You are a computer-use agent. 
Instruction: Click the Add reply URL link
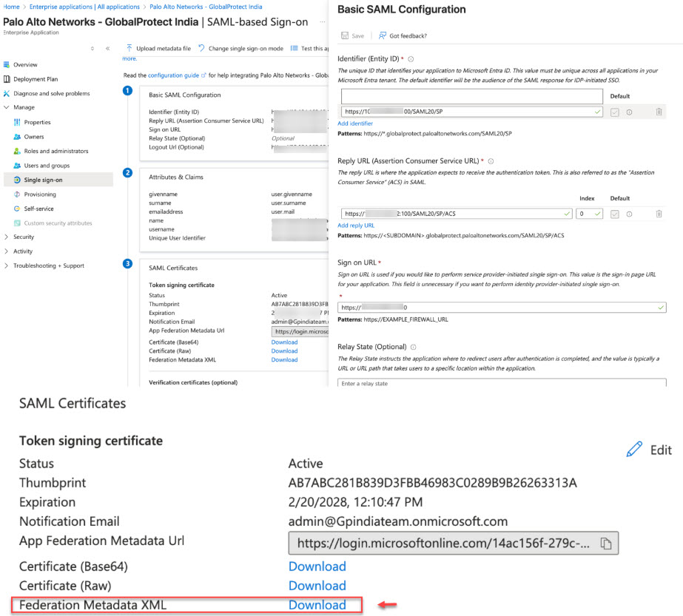click(x=356, y=226)
